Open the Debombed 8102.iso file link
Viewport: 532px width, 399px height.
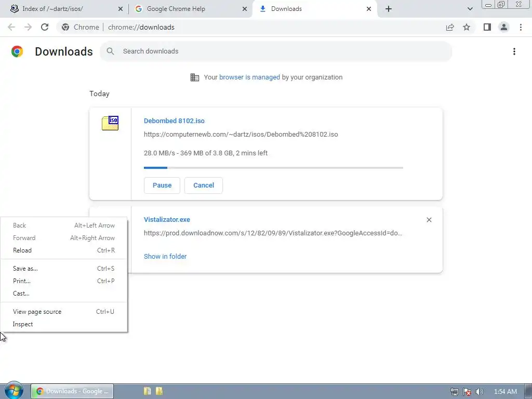click(174, 121)
